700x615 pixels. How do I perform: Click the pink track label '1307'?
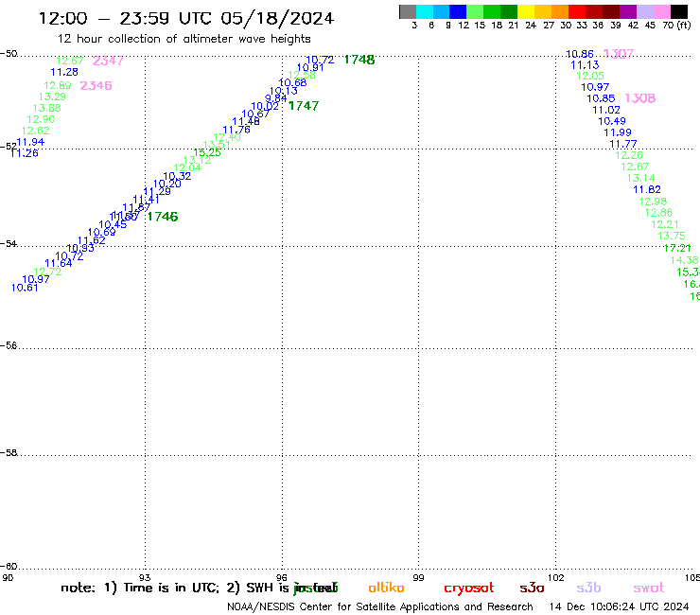click(619, 54)
